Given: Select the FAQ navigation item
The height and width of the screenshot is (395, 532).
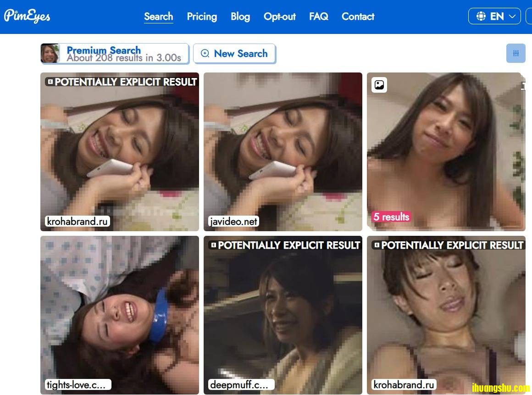Looking at the screenshot, I should click(x=319, y=17).
